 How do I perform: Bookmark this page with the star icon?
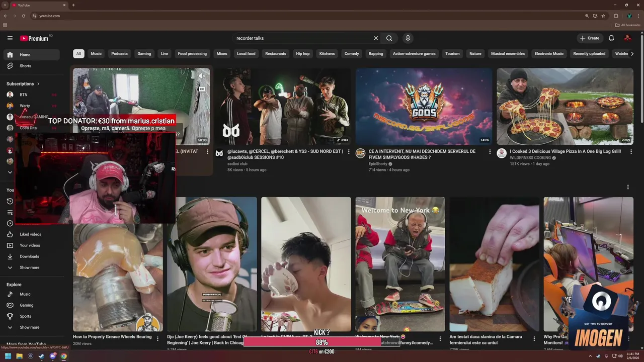click(603, 16)
